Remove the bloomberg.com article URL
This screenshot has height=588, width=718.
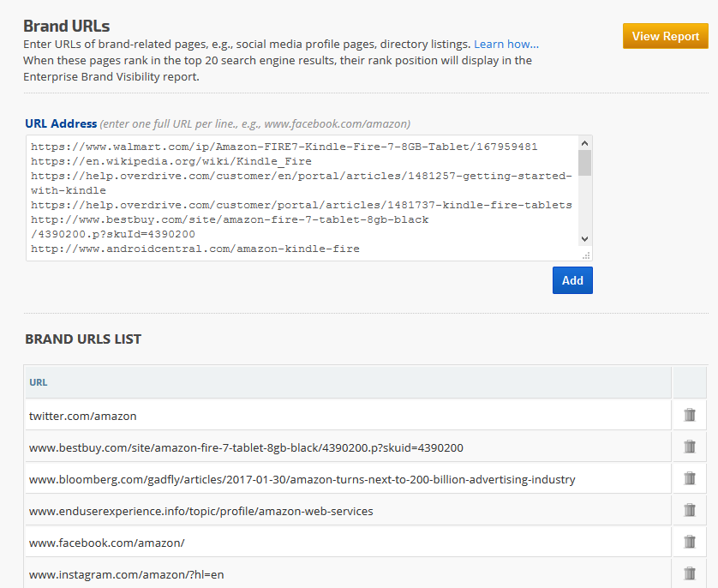click(x=689, y=478)
